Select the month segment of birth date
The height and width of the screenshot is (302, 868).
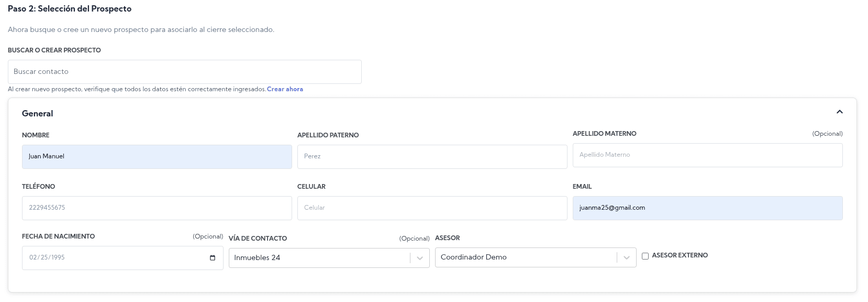(x=33, y=258)
